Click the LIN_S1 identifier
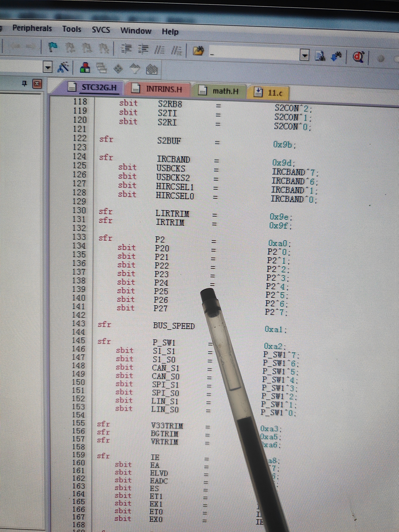Viewport: 399px width, 532px height. (x=165, y=401)
